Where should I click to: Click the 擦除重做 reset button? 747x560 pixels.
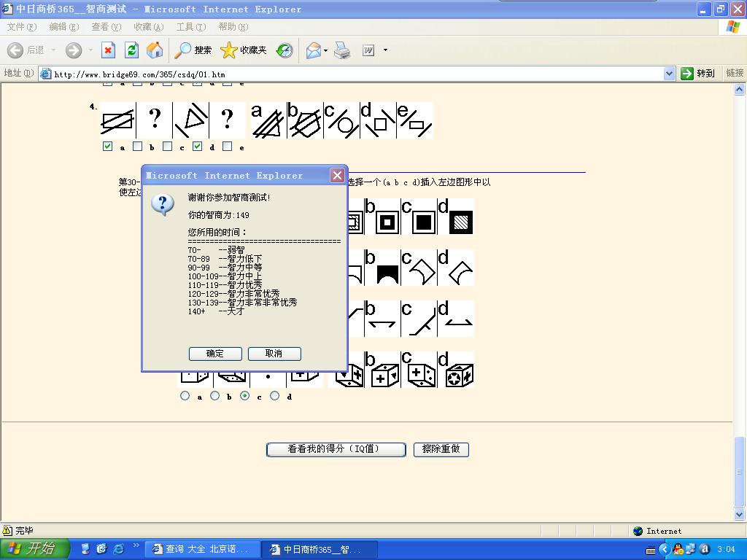[x=441, y=449]
